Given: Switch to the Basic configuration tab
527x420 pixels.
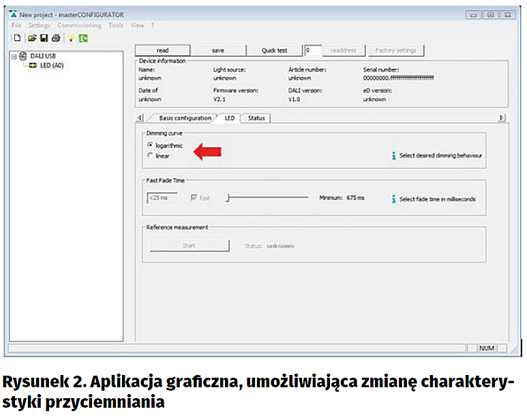Looking at the screenshot, I should (184, 118).
